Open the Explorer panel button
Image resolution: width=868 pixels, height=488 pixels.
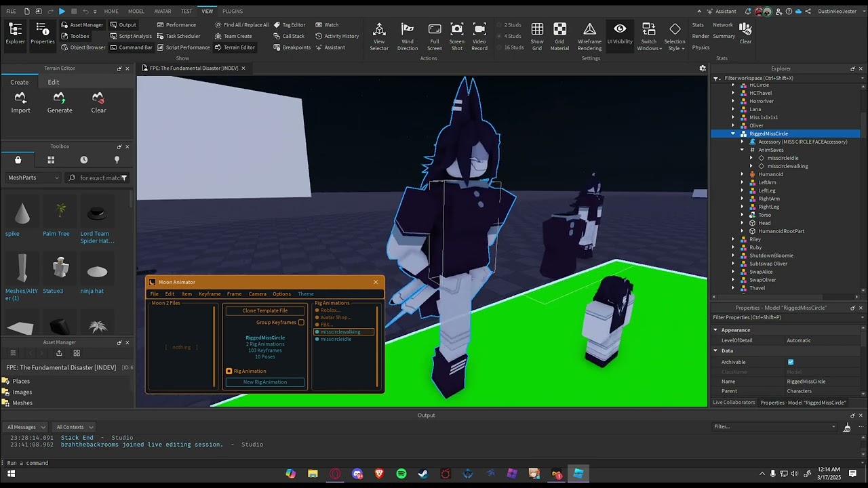[15, 35]
